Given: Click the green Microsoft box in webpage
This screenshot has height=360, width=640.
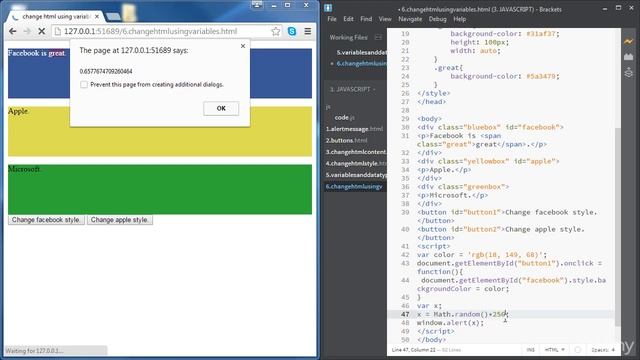Looking at the screenshot, I should [160, 189].
